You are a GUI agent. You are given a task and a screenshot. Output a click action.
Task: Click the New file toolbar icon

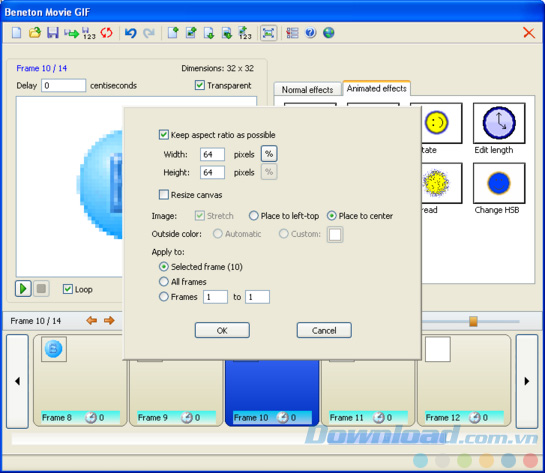[16, 33]
